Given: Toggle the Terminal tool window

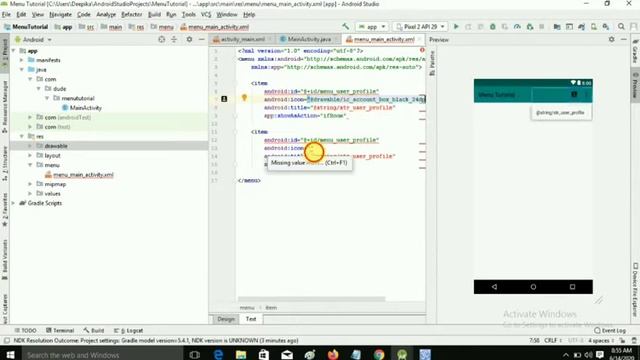Looking at the screenshot, I should tap(60, 330).
